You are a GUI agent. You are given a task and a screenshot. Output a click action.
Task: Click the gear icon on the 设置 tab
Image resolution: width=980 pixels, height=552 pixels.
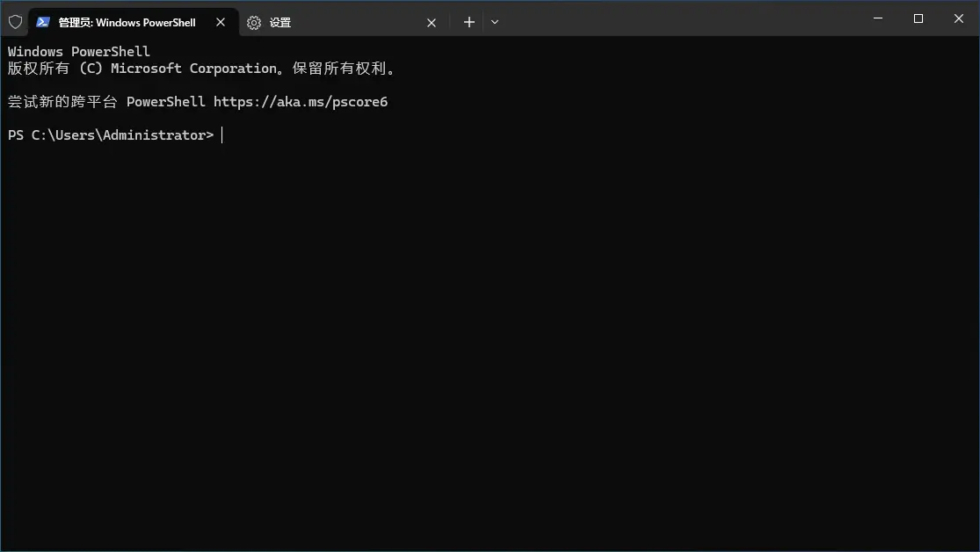pyautogui.click(x=254, y=23)
